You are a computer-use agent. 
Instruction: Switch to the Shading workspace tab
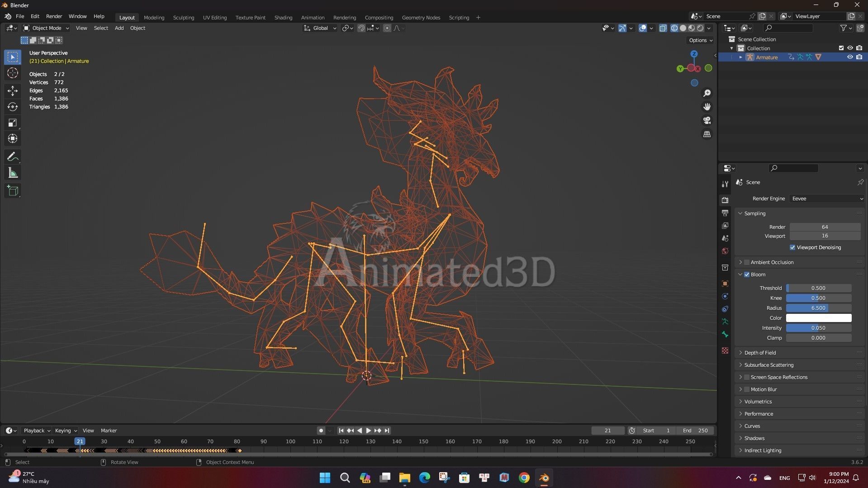(x=283, y=18)
